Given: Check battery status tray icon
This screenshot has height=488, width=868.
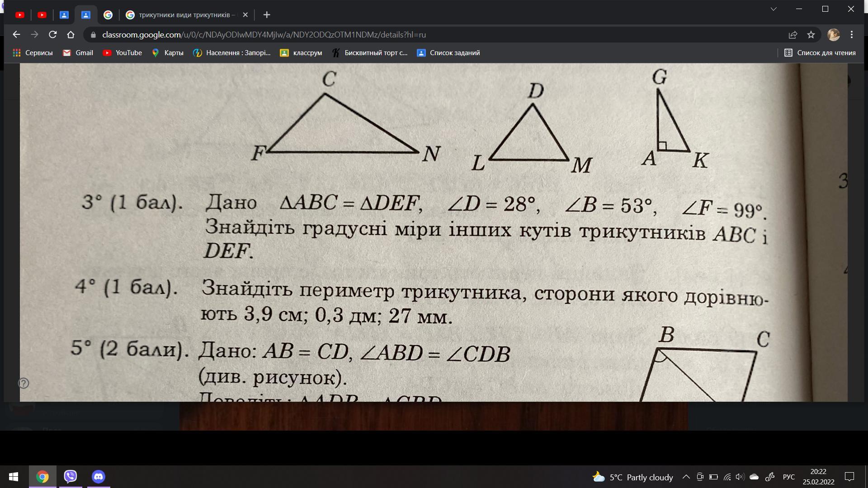Looking at the screenshot, I should tap(713, 477).
